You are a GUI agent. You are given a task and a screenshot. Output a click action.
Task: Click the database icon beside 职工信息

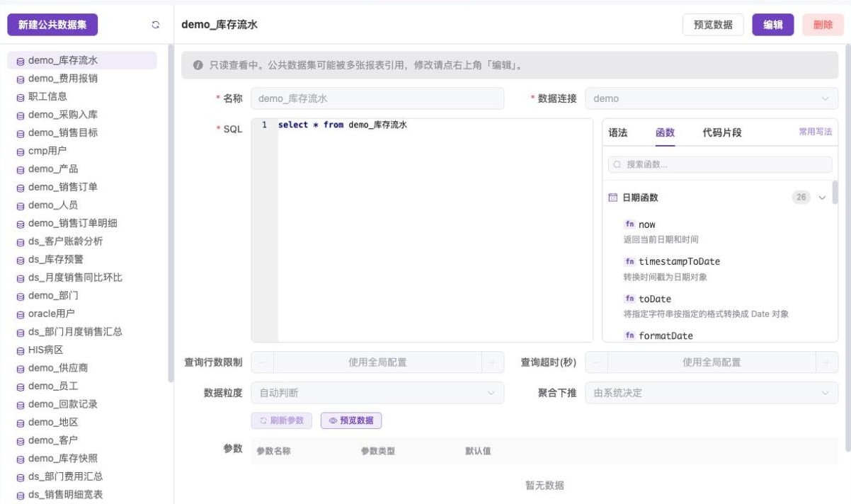point(21,97)
